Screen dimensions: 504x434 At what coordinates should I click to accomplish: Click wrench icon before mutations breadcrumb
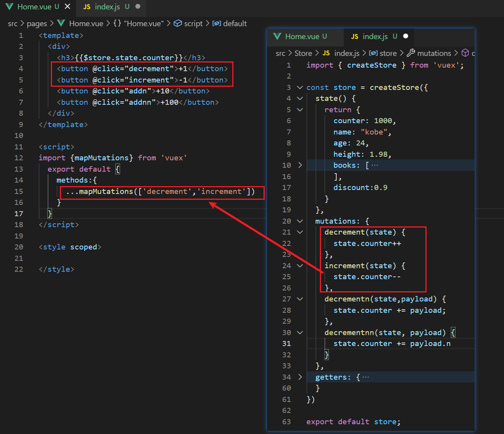tap(411, 53)
